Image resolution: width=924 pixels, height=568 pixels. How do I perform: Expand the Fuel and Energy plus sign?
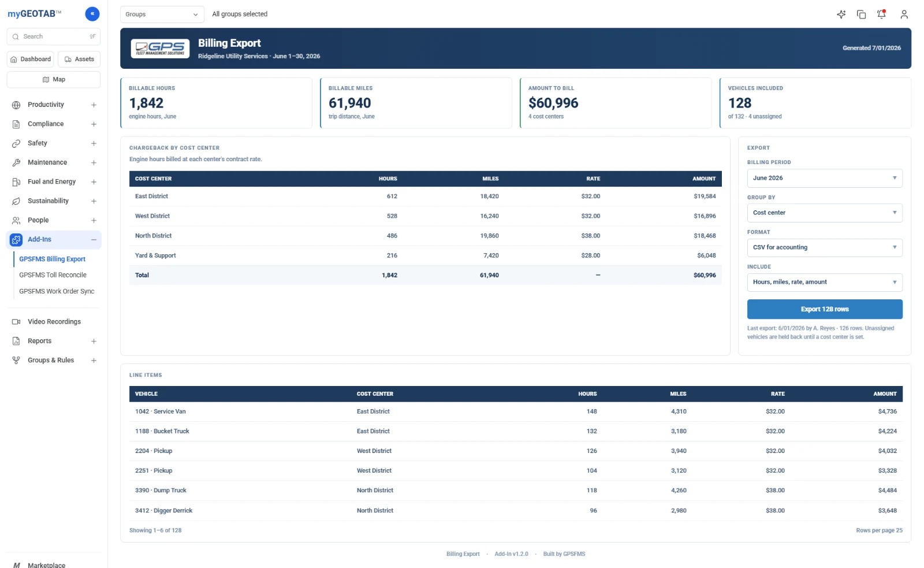point(94,182)
